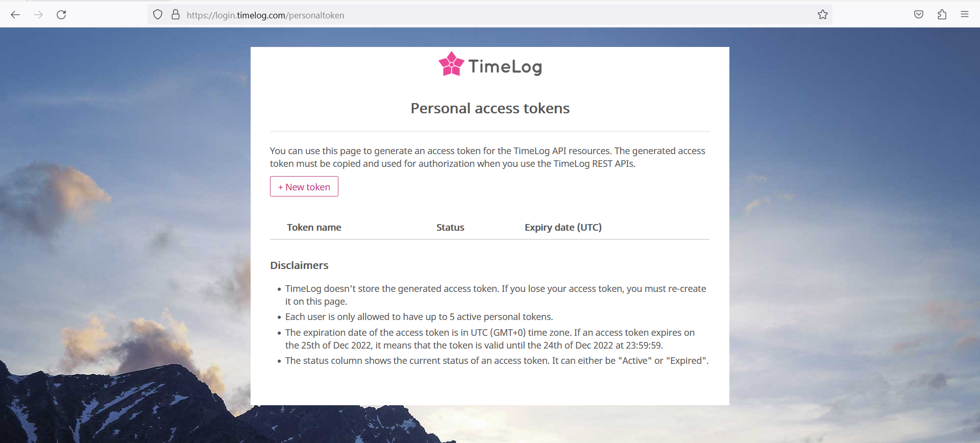Focus the address bar URL field
This screenshot has width=980, height=443.
[x=459, y=15]
